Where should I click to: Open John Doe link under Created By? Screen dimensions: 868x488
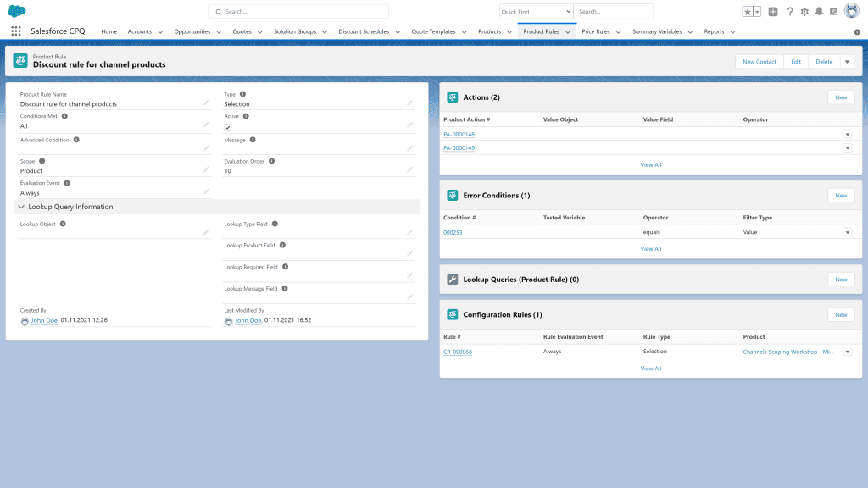coord(44,320)
